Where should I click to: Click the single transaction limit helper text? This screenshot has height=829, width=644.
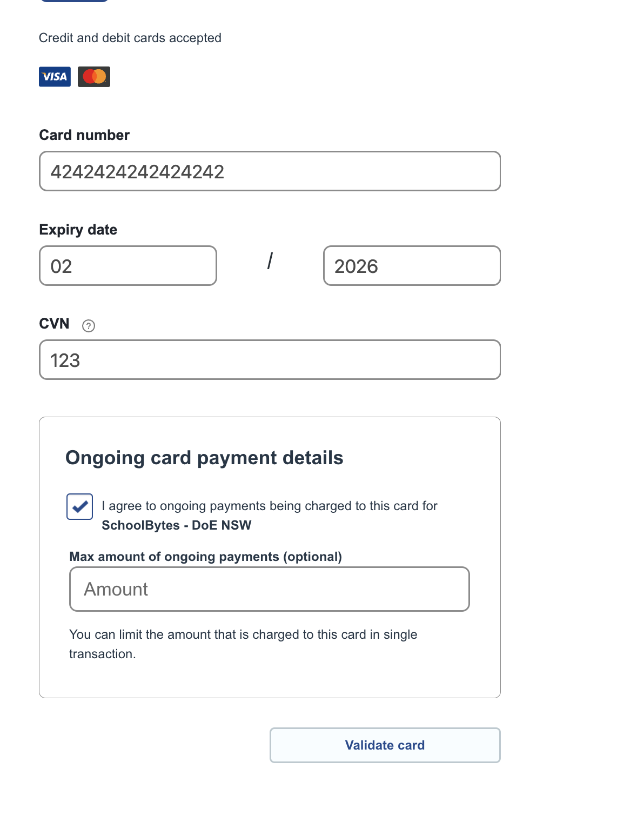(x=243, y=644)
